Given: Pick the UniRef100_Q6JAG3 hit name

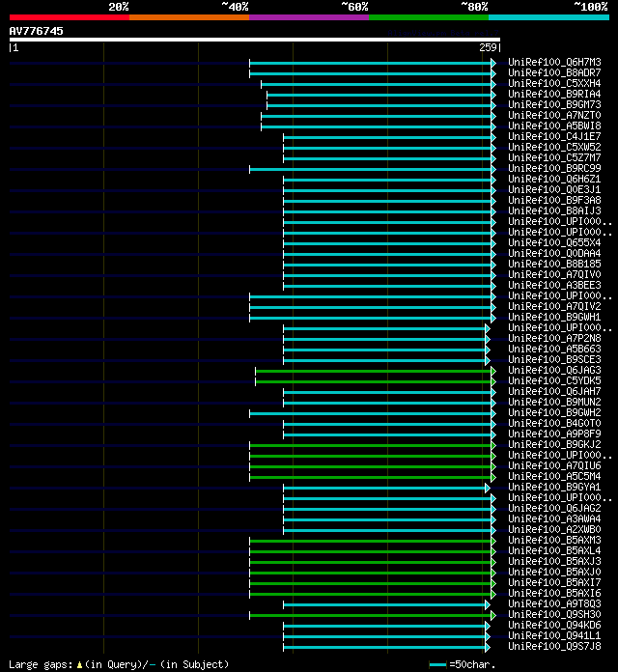Looking at the screenshot, I should click(x=554, y=371).
